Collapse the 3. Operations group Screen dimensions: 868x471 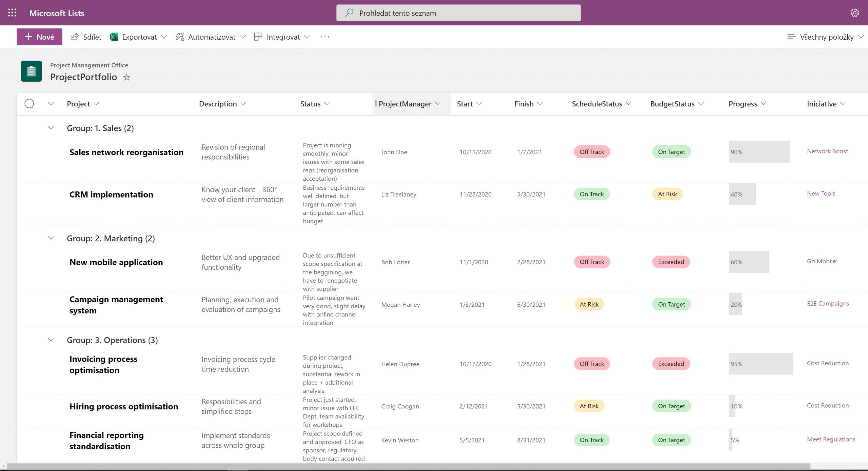(x=51, y=340)
